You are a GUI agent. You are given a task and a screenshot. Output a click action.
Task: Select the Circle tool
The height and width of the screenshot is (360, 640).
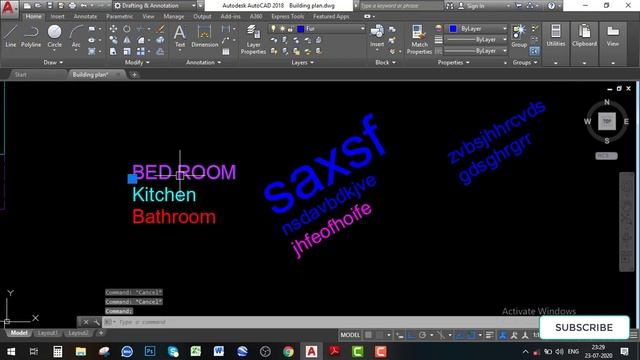54,36
